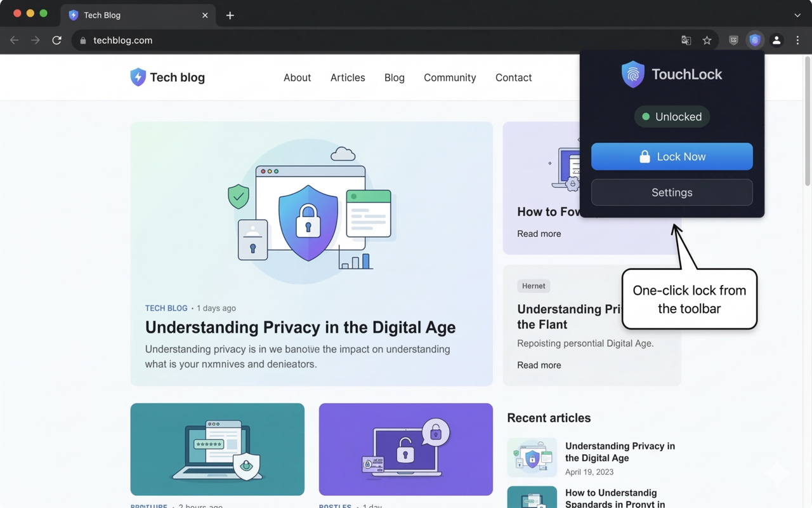Reload the current page
Viewport: 812px width, 508px height.
click(x=56, y=40)
